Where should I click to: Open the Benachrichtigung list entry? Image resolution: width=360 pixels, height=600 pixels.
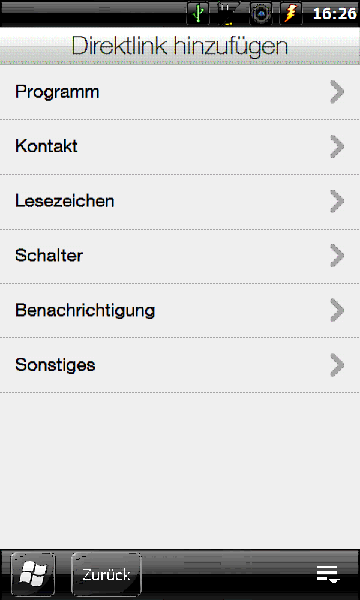[180, 311]
